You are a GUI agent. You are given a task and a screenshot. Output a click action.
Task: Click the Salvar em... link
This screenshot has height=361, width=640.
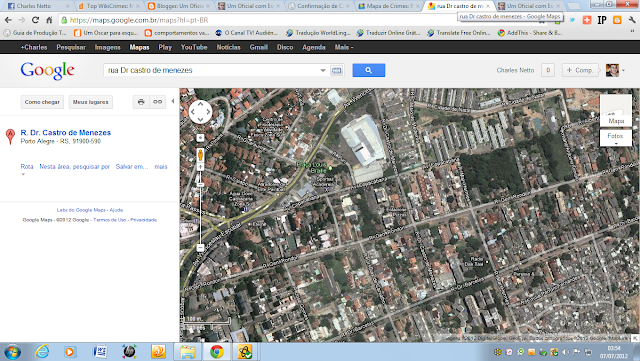coord(132,167)
